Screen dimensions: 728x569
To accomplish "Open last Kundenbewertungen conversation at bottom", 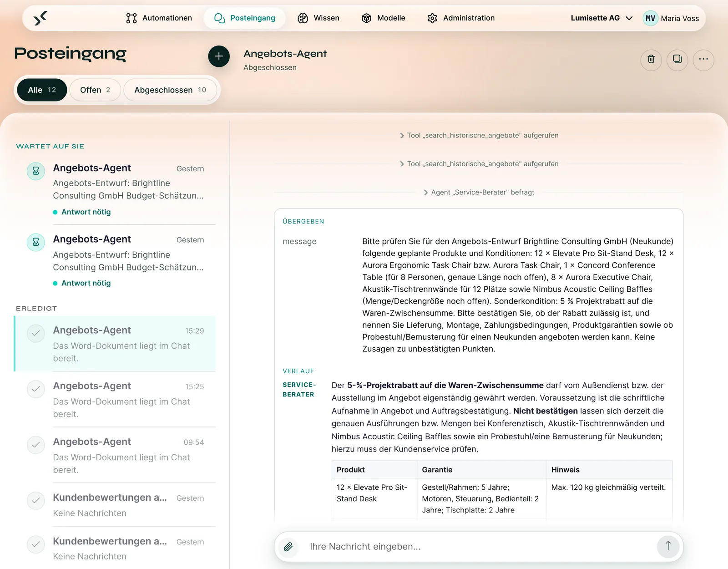I will coord(116,548).
